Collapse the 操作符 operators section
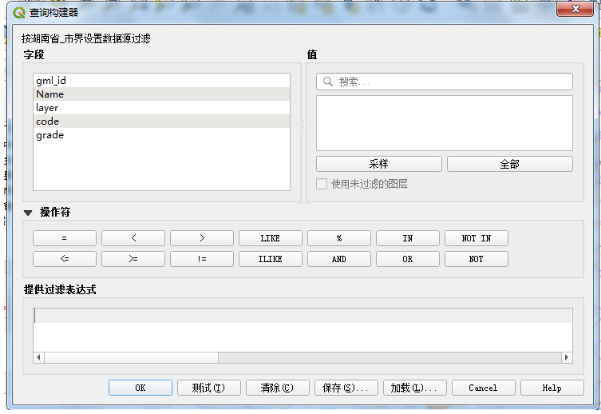601x414 pixels. pyautogui.click(x=28, y=212)
